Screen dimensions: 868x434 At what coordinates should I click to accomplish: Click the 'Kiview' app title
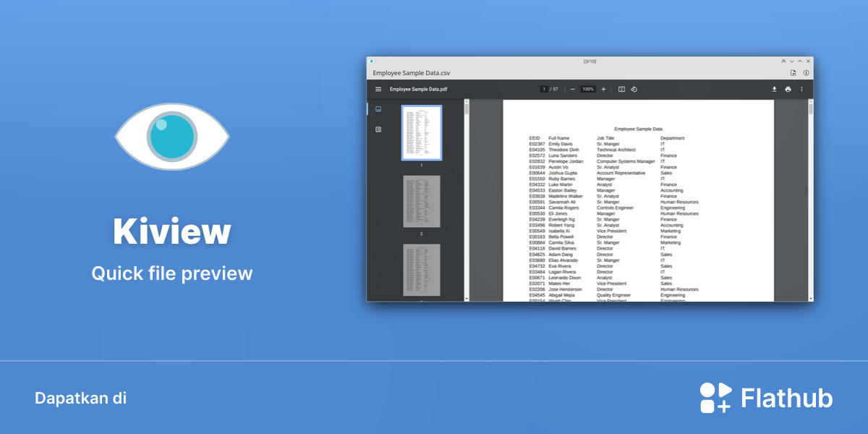click(x=172, y=232)
